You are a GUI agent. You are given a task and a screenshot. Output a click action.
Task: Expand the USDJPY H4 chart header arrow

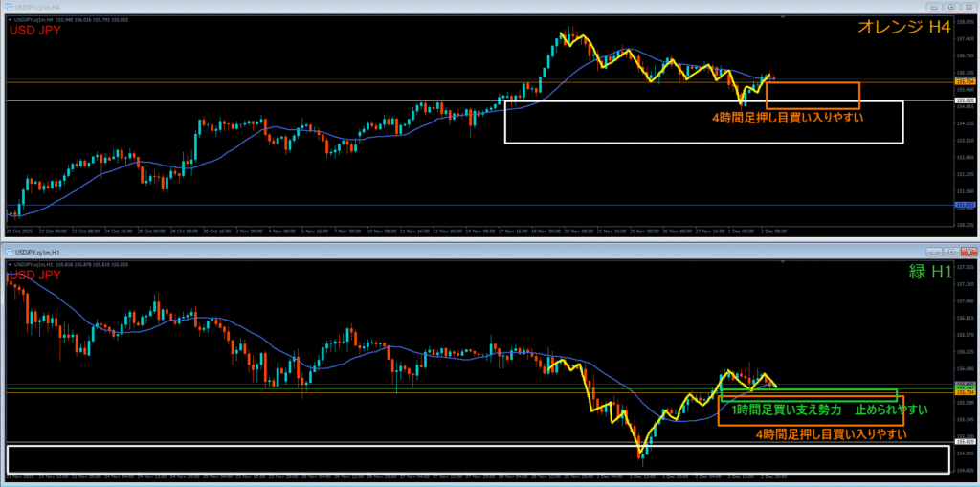click(x=9, y=20)
